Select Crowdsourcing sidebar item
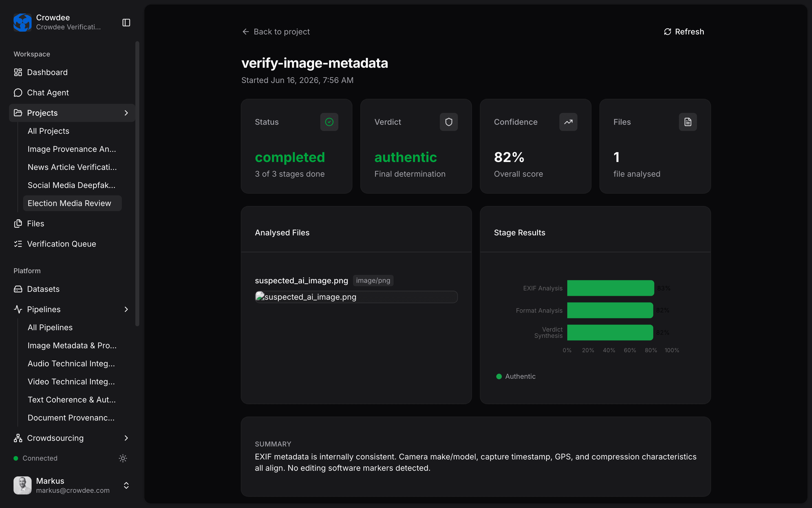This screenshot has width=812, height=508. click(72, 438)
